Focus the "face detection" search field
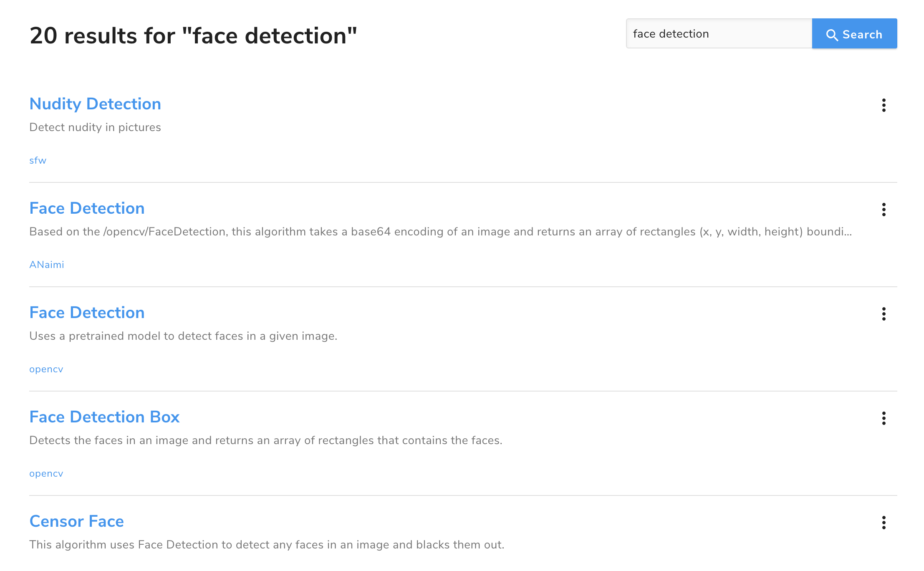 719,34
